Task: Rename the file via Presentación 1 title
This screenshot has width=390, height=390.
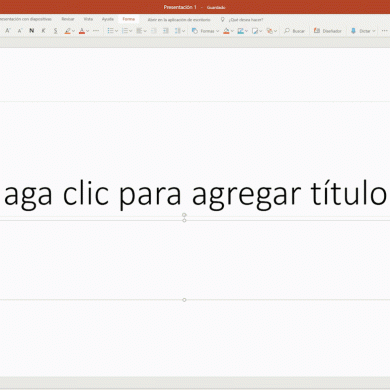Action: tap(180, 7)
